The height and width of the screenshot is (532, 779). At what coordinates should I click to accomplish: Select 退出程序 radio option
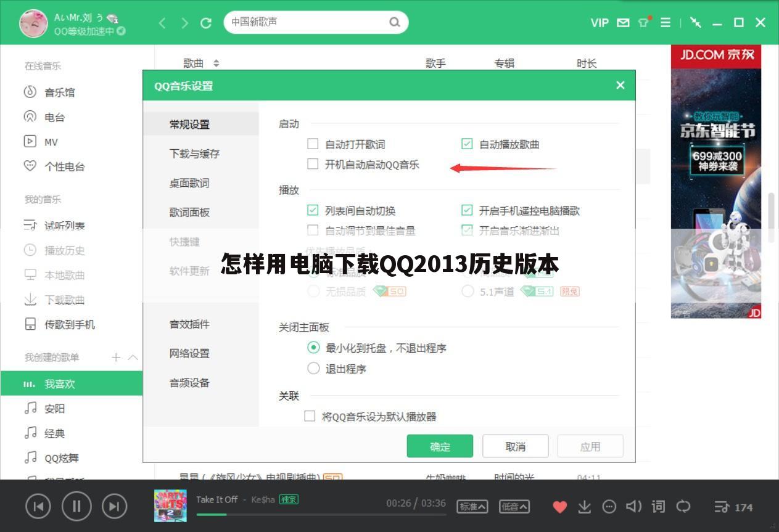tap(313, 369)
